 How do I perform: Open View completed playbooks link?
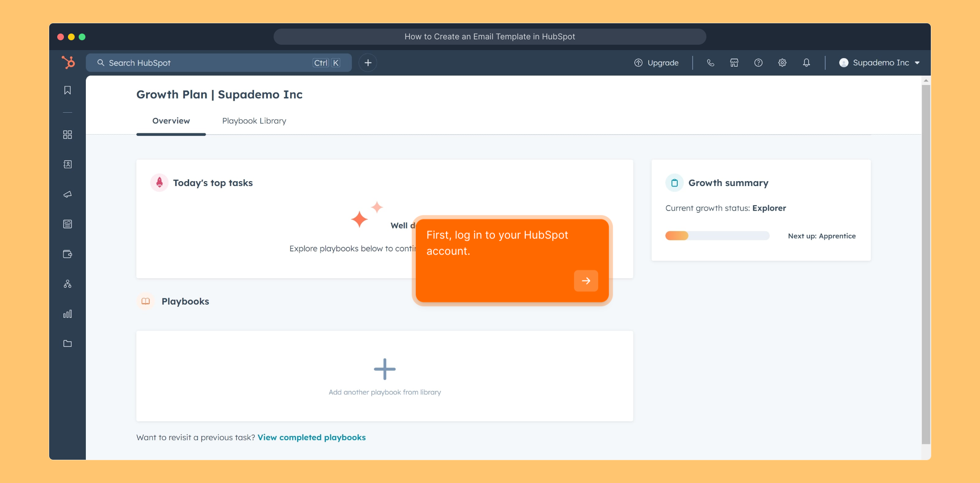[311, 437]
